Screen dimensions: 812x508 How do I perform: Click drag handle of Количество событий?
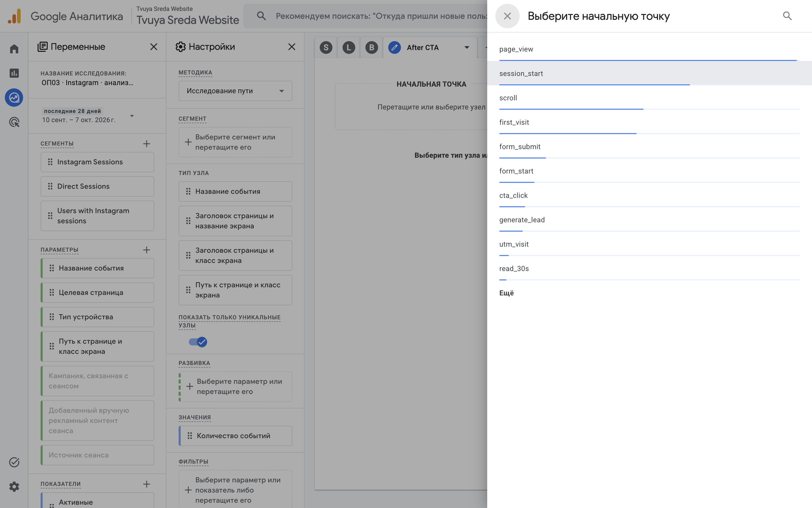(190, 436)
